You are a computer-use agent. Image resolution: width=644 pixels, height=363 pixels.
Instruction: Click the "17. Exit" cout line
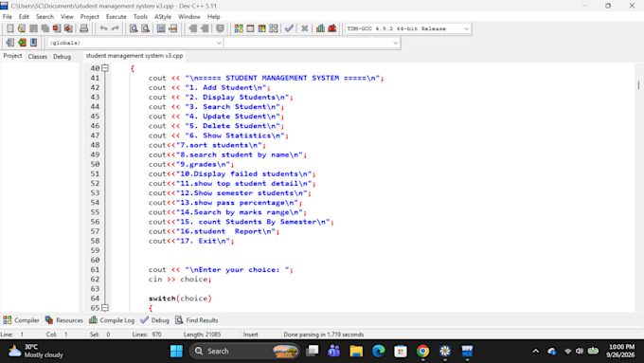pyautogui.click(x=191, y=241)
